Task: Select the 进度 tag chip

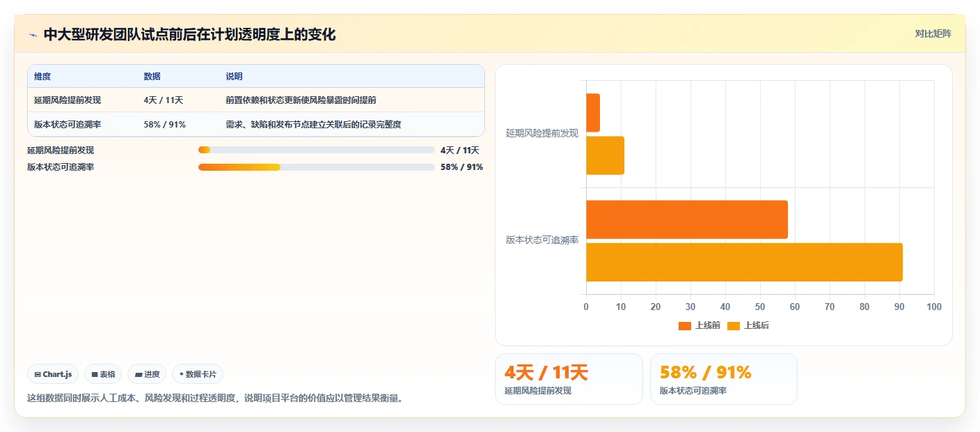Action: pos(147,374)
